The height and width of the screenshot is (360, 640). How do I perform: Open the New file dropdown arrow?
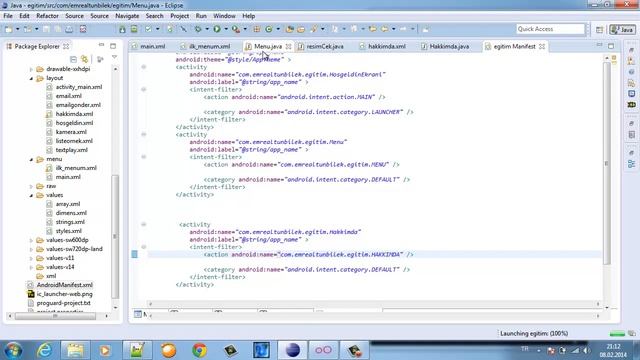tap(18, 29)
